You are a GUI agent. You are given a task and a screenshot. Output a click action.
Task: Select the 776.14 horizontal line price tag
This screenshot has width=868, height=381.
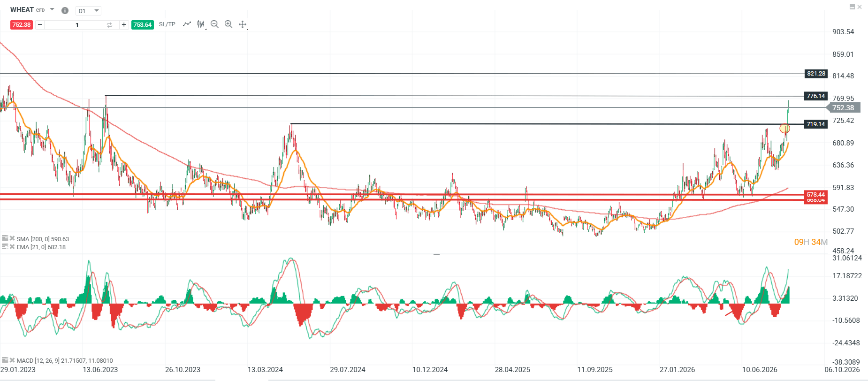[x=816, y=96]
